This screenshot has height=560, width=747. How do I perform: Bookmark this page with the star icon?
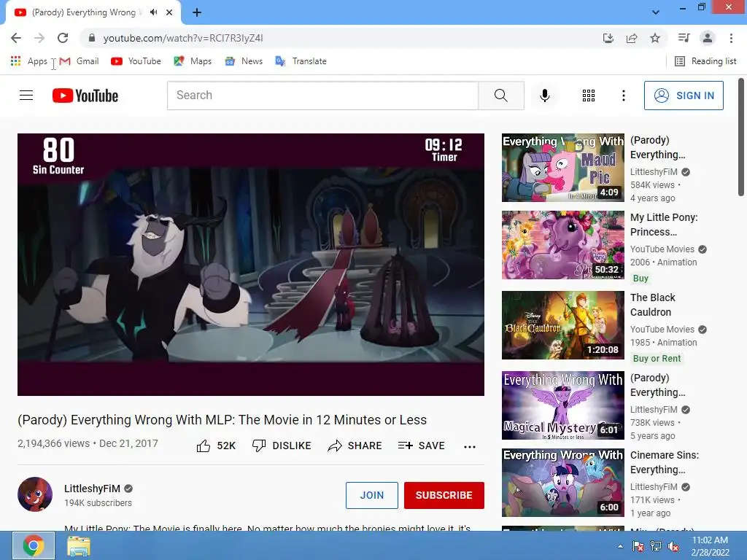[x=655, y=38]
